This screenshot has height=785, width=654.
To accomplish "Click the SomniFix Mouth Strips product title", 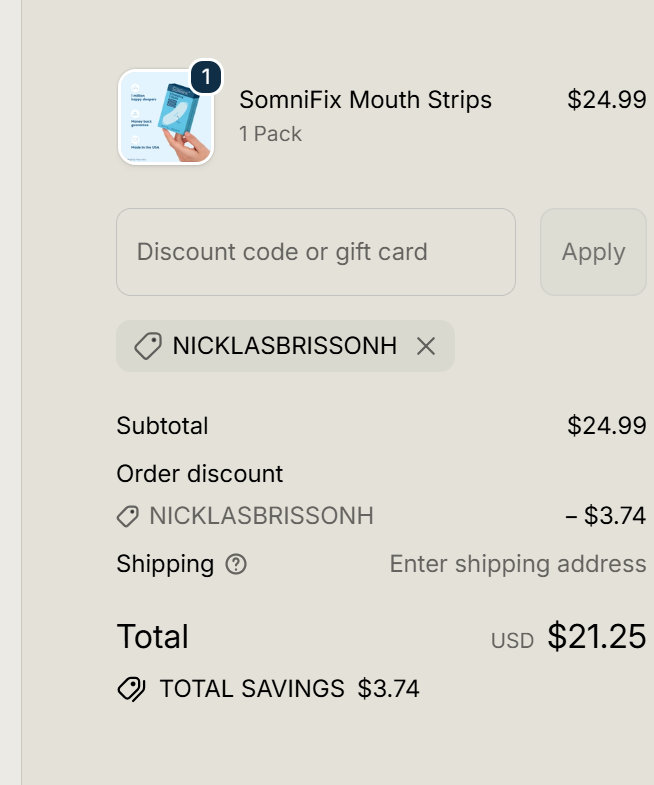I will pyautogui.click(x=365, y=100).
